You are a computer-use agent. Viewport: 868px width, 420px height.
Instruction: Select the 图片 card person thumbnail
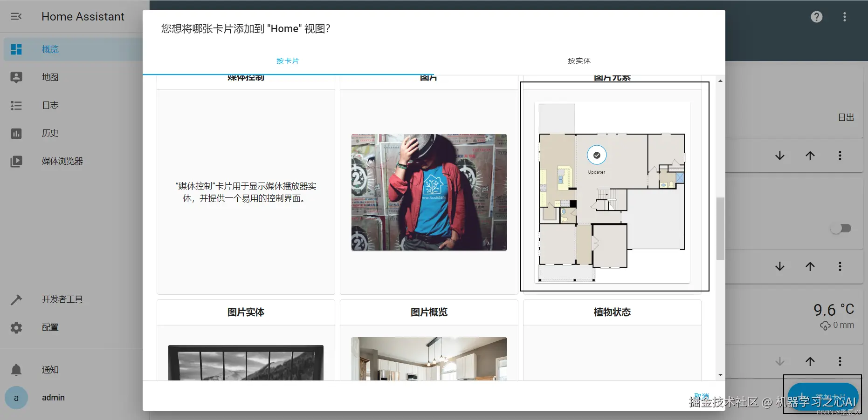429,192
